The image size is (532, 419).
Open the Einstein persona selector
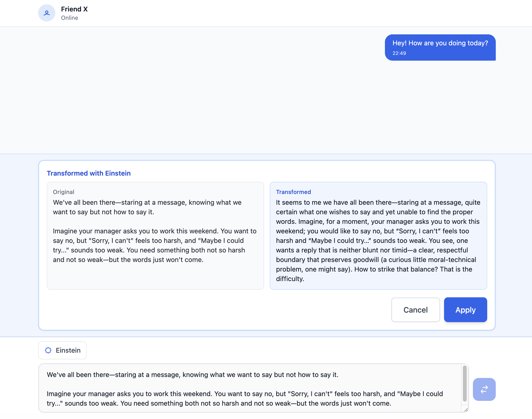click(62, 350)
